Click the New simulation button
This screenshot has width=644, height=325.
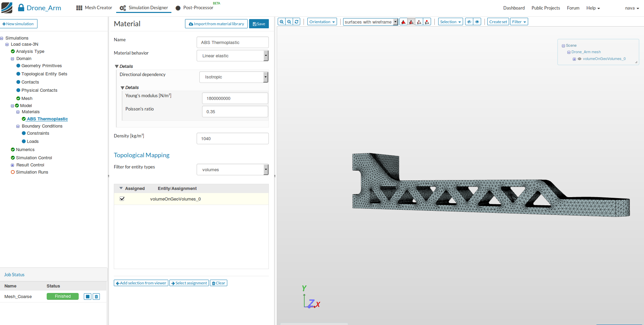(x=19, y=24)
